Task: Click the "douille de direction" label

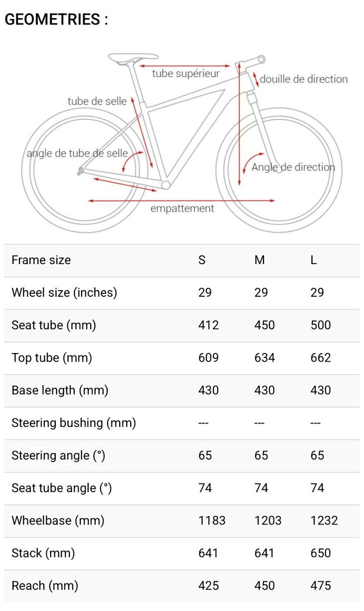Action: [x=303, y=79]
